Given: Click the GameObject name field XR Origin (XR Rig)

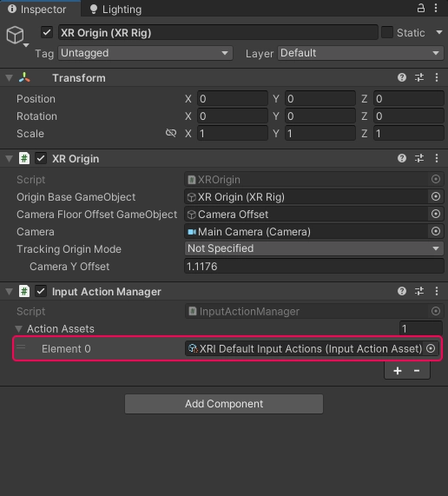Looking at the screenshot, I should pos(218,32).
